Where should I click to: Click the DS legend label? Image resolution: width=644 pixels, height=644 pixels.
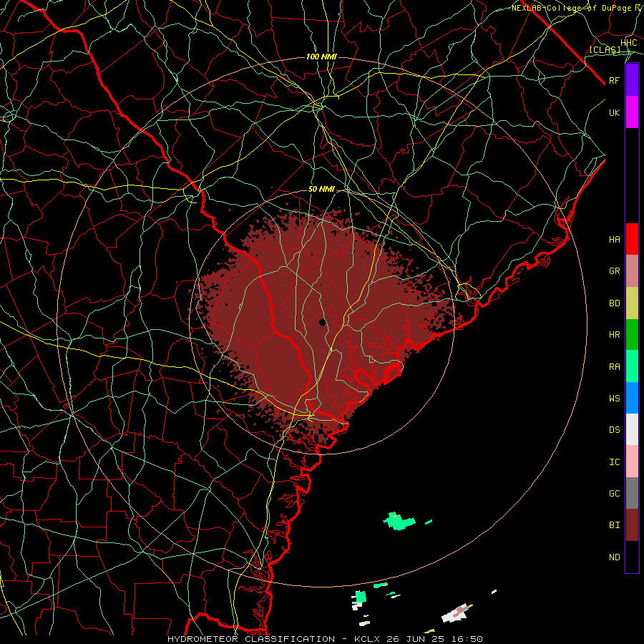pyautogui.click(x=615, y=430)
